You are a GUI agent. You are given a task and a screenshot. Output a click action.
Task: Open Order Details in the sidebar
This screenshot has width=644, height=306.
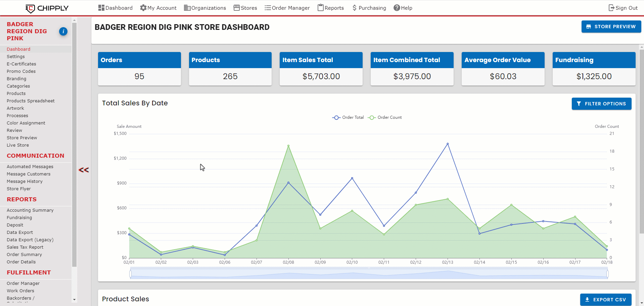(21, 262)
